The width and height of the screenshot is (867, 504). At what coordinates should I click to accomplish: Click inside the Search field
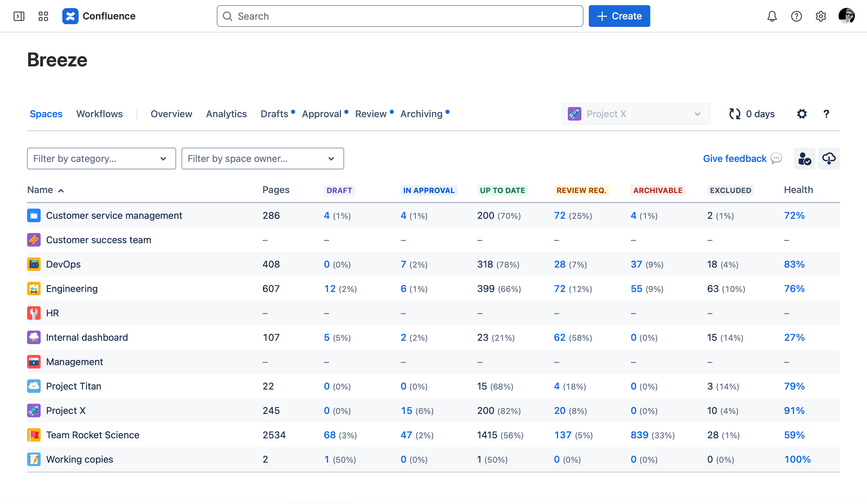(x=399, y=16)
